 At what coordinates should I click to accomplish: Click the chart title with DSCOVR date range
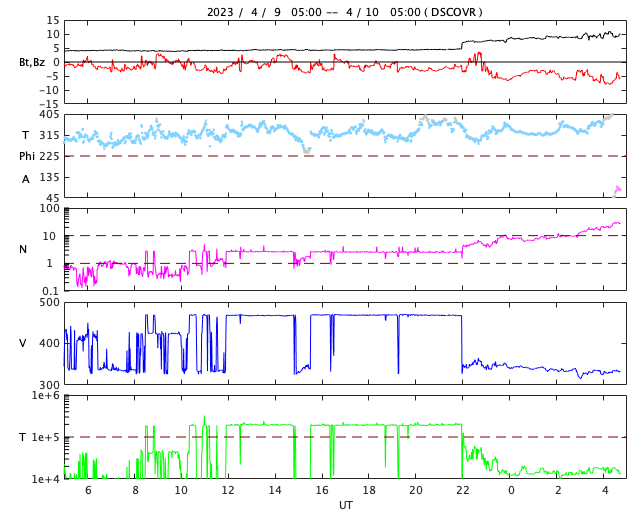[344, 12]
